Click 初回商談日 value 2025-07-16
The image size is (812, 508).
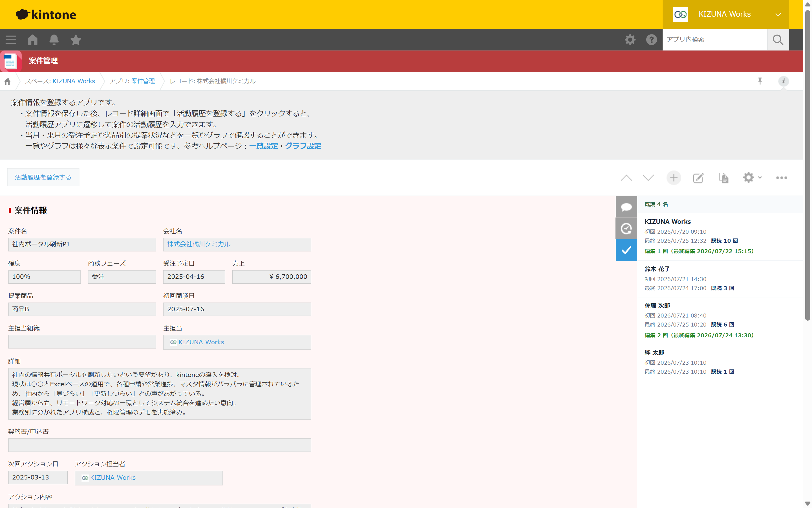237,309
